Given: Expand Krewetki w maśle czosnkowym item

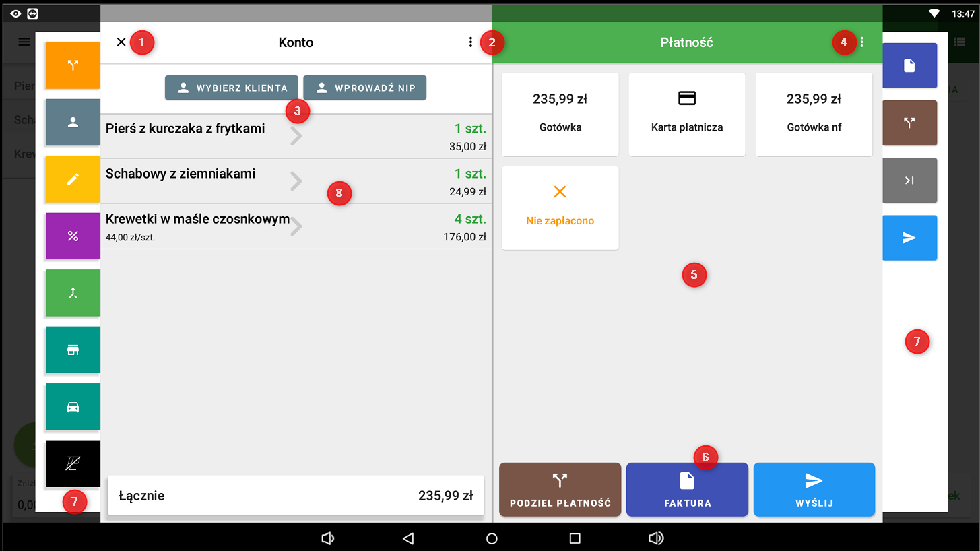Looking at the screenshot, I should (x=296, y=227).
